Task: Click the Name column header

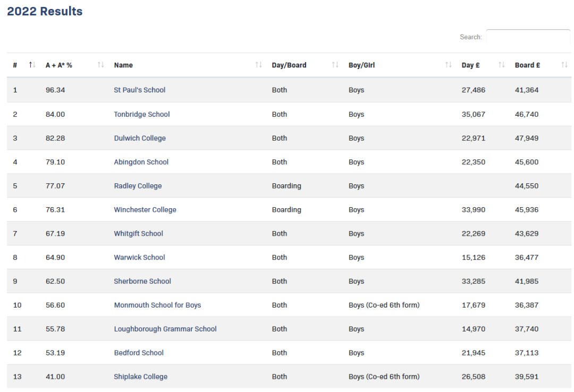Action: click(123, 65)
